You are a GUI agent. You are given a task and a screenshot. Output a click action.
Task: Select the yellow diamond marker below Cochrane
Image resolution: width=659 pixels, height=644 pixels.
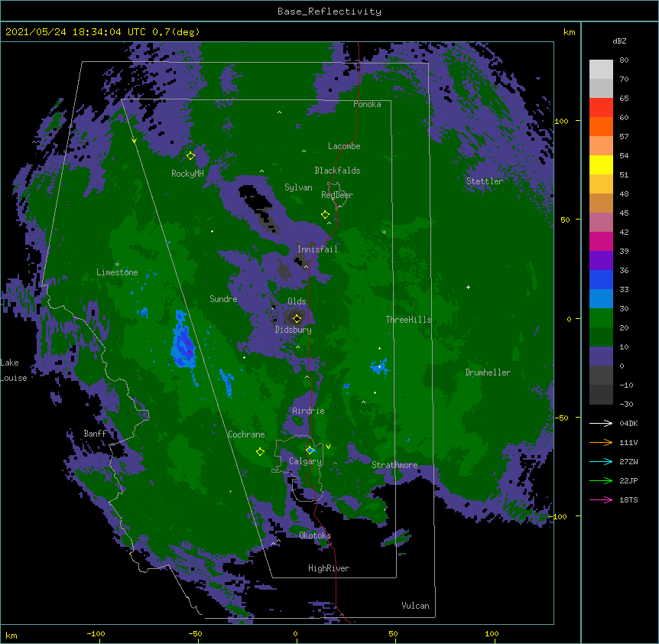click(x=260, y=452)
